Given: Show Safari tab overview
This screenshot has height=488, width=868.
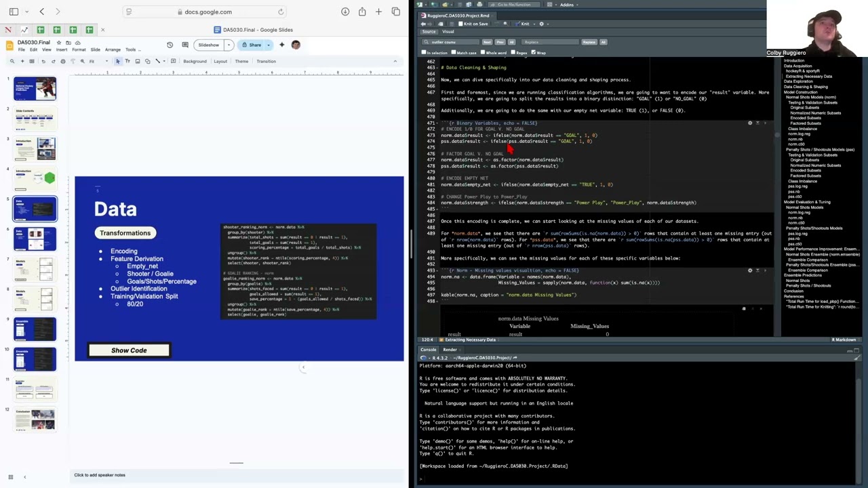Looking at the screenshot, I should click(396, 12).
